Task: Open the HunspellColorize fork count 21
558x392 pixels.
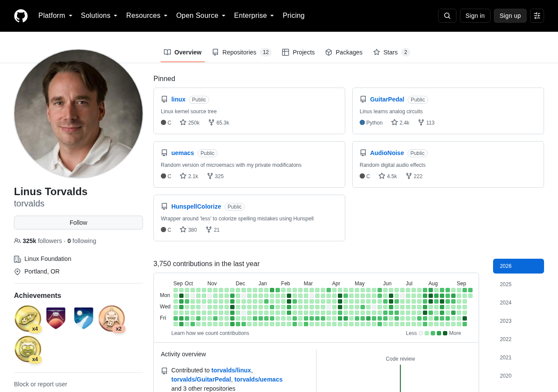Action: tap(213, 230)
